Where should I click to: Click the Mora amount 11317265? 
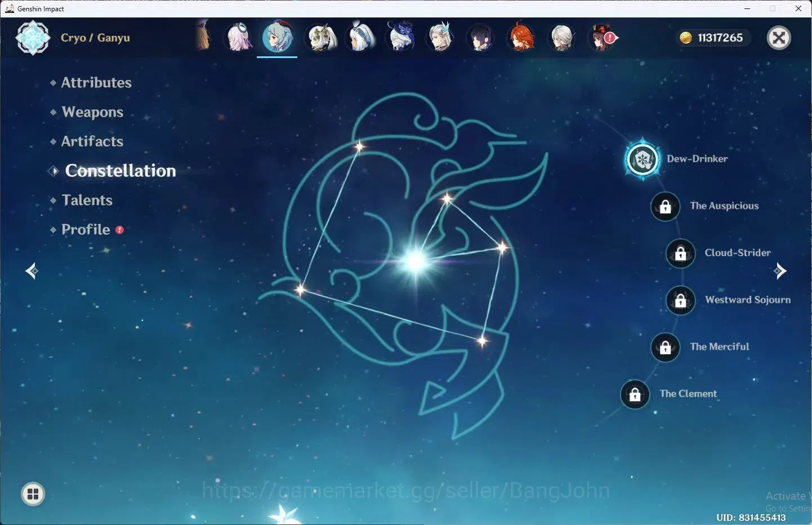pyautogui.click(x=720, y=38)
